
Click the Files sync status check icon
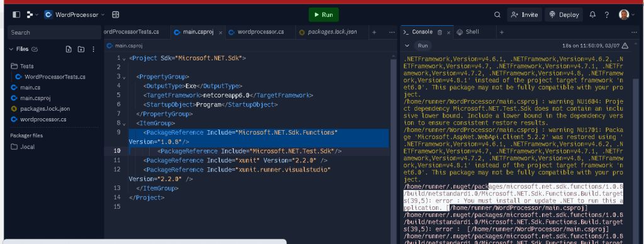coord(35,49)
